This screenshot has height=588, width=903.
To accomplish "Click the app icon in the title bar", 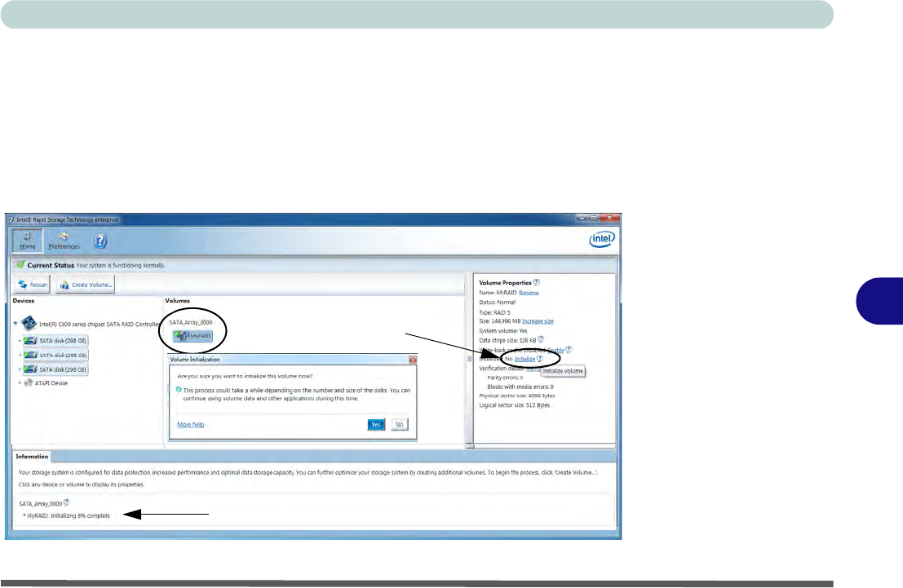I will (x=11, y=219).
